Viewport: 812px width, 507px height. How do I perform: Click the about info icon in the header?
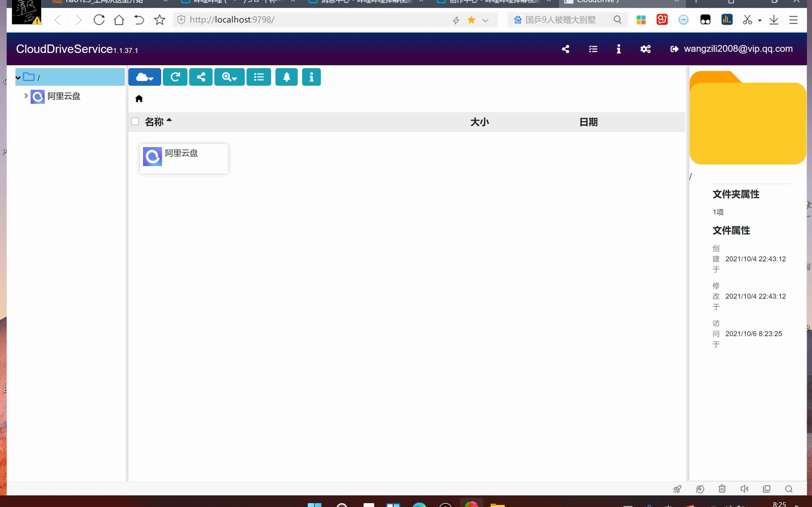click(x=618, y=49)
